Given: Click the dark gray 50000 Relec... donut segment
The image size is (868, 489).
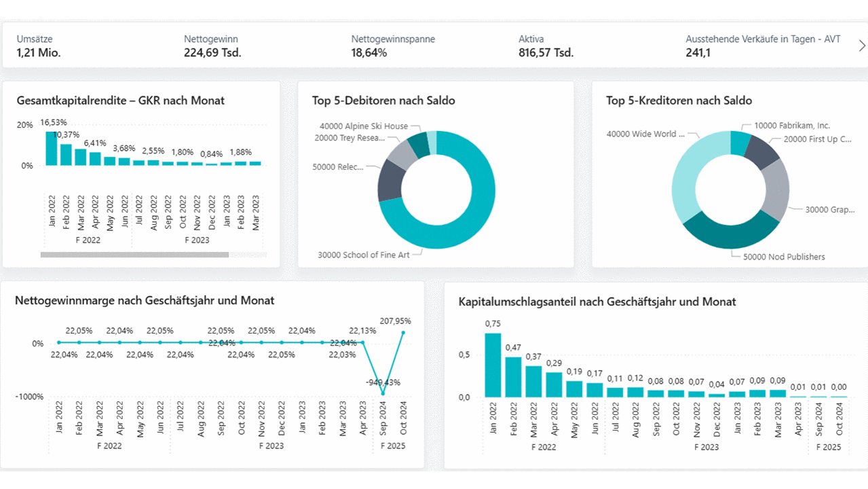Looking at the screenshot, I should [390, 181].
